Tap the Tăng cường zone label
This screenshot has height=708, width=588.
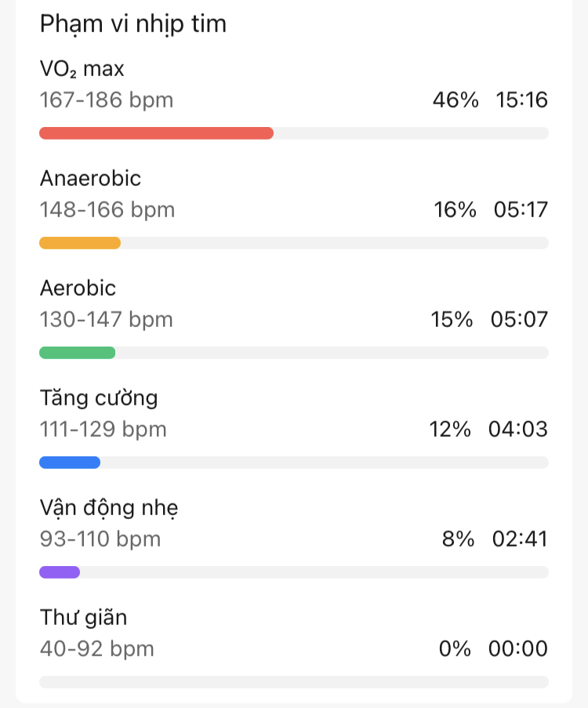coord(99,398)
